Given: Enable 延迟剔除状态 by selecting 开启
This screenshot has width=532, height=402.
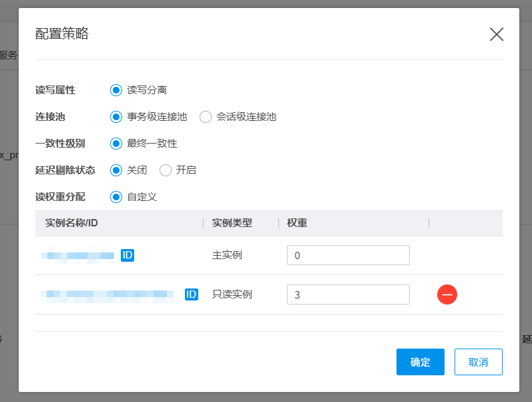Looking at the screenshot, I should tap(166, 170).
